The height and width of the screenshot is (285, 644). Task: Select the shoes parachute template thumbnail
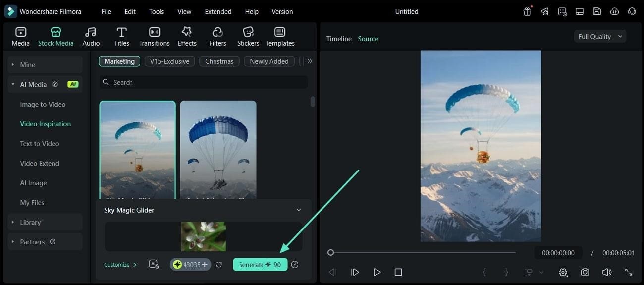coord(218,150)
